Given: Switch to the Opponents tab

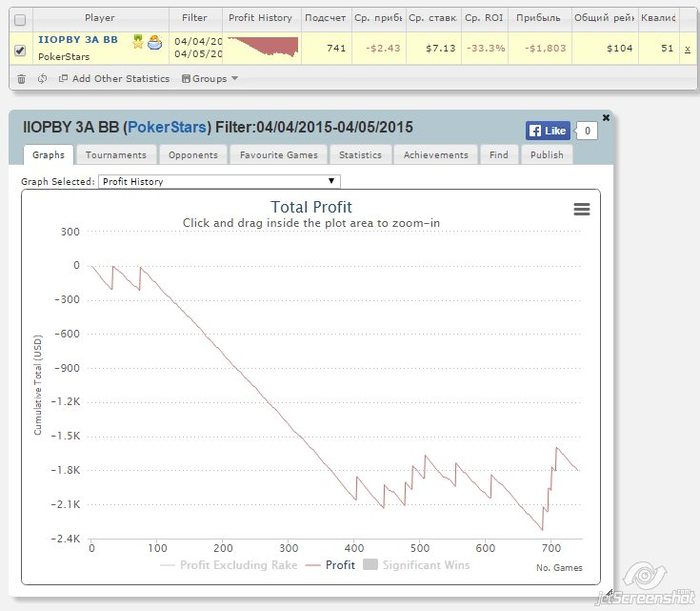Looking at the screenshot, I should [x=193, y=155].
